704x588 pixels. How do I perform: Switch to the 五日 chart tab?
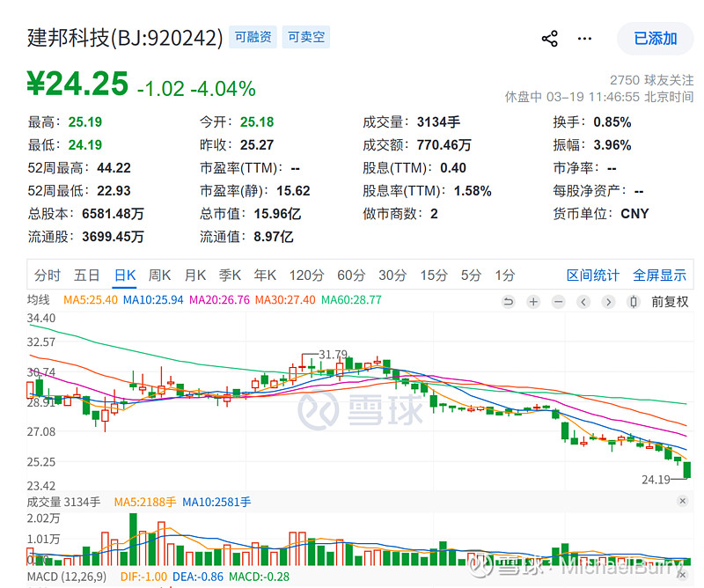point(86,275)
